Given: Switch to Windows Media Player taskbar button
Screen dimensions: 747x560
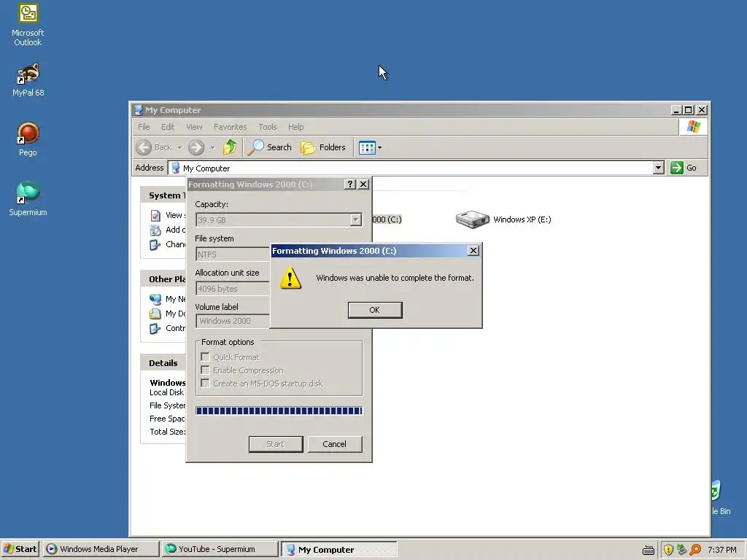Looking at the screenshot, I should click(101, 549).
